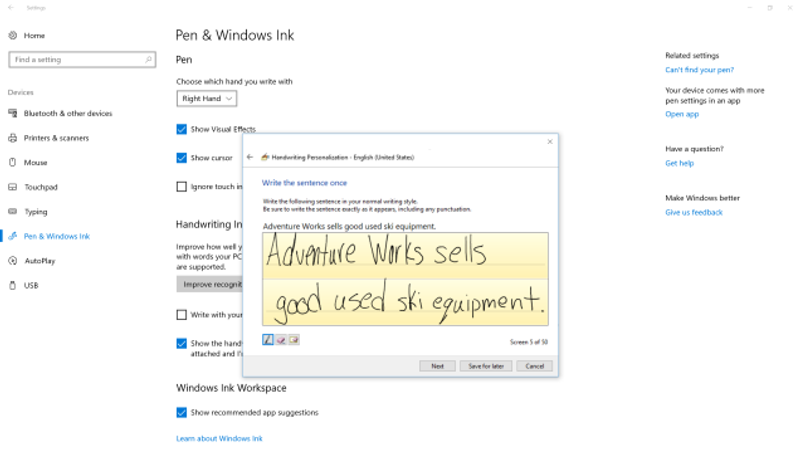Click the Printers & scanners icon

(x=13, y=138)
